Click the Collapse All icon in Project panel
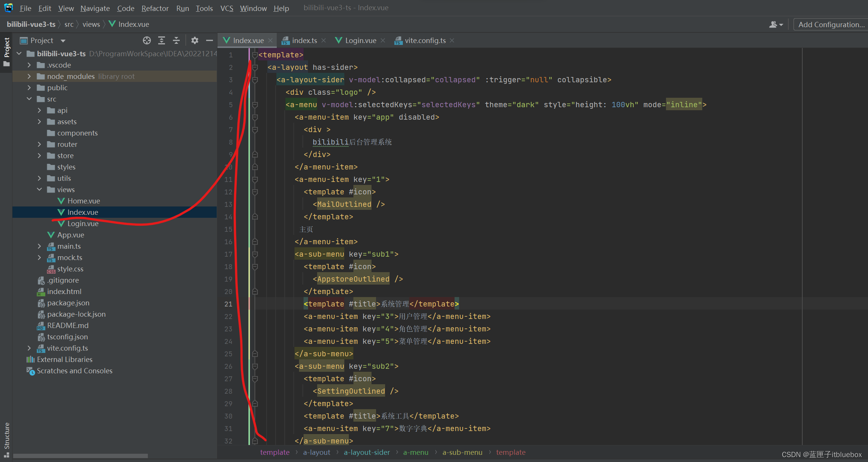Image resolution: width=868 pixels, height=462 pixels. tap(176, 40)
